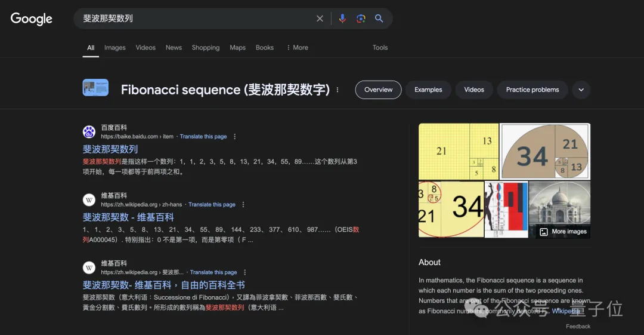The width and height of the screenshot is (644, 335).
Task: Switch to the Images tab
Action: 114,48
